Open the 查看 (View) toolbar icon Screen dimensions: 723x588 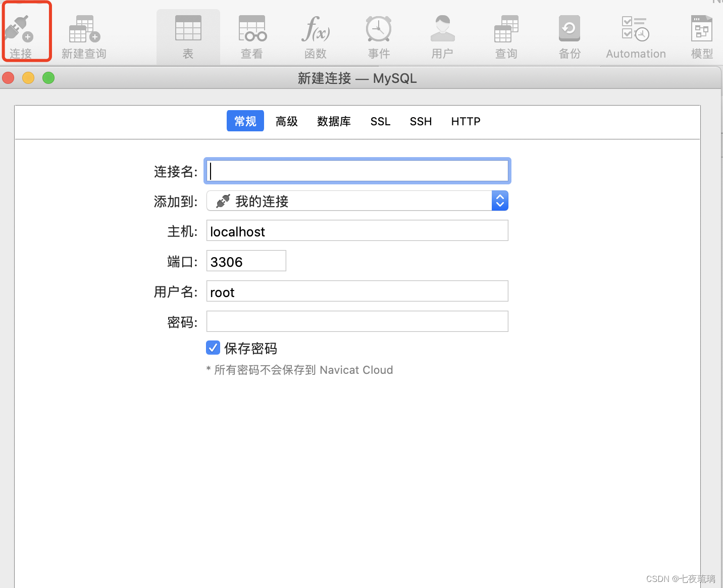[x=252, y=36]
